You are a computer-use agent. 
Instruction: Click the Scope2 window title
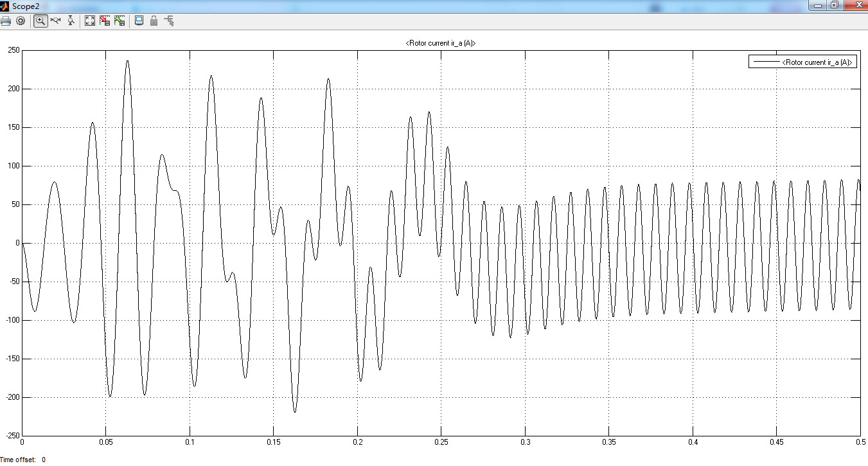(x=26, y=5)
